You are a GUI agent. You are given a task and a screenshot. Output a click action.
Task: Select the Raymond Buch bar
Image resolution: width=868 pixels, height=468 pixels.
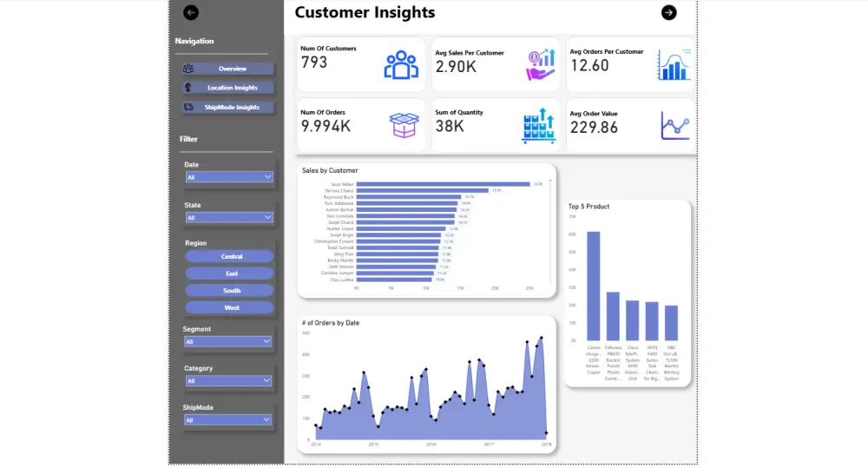click(x=409, y=197)
